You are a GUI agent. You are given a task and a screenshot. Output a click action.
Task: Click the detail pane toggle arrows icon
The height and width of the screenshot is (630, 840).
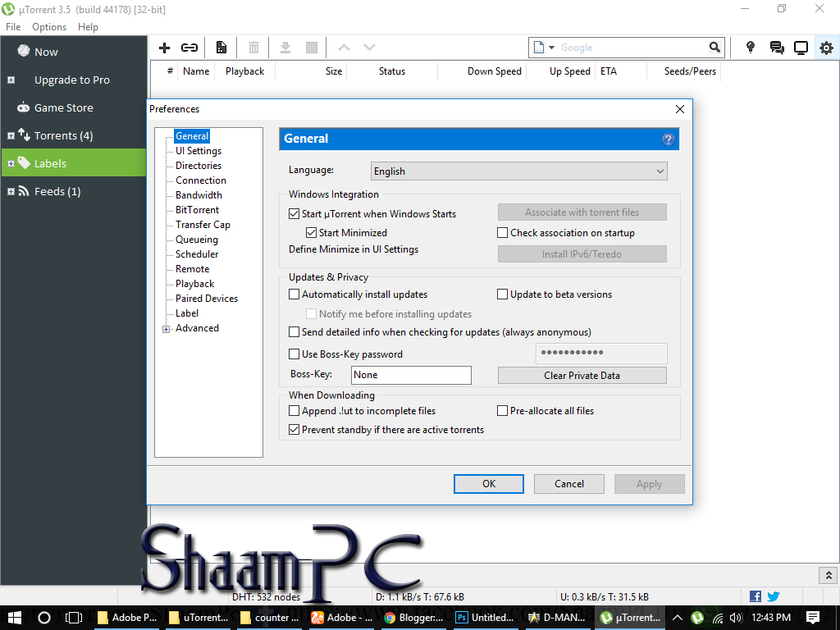[x=829, y=575]
